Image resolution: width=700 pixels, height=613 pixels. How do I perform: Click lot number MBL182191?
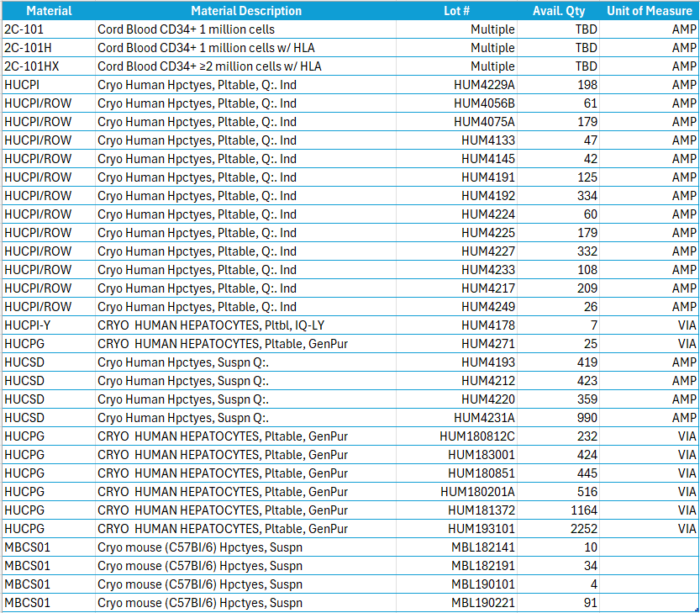click(x=483, y=566)
